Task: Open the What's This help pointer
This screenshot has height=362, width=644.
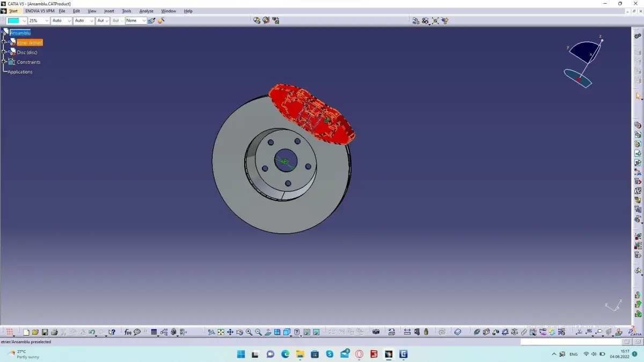Action: click(112, 332)
